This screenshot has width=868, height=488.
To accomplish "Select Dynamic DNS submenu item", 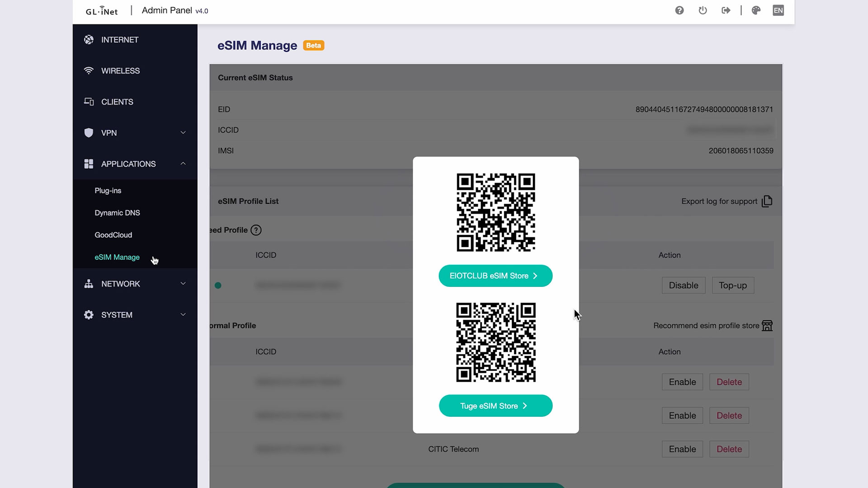I will [117, 213].
